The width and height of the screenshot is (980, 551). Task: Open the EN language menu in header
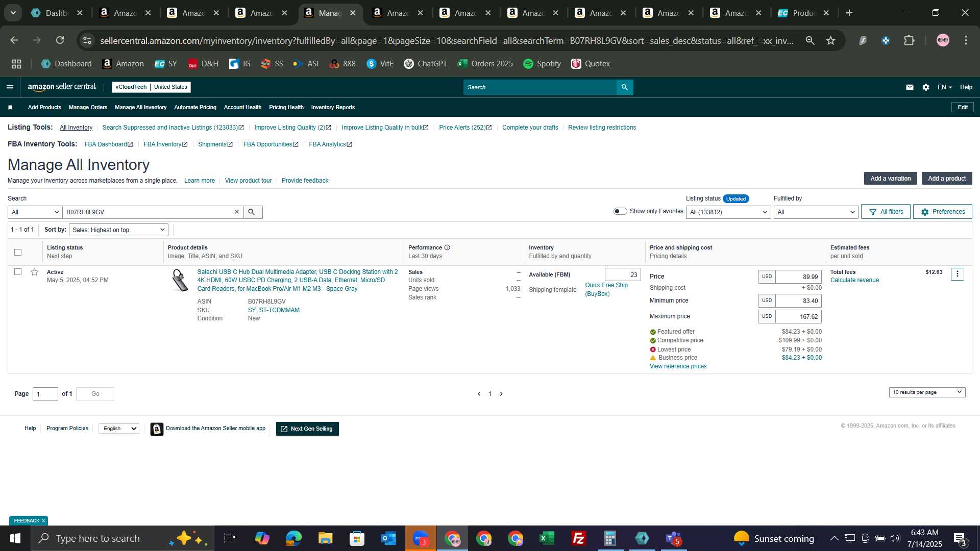click(945, 87)
